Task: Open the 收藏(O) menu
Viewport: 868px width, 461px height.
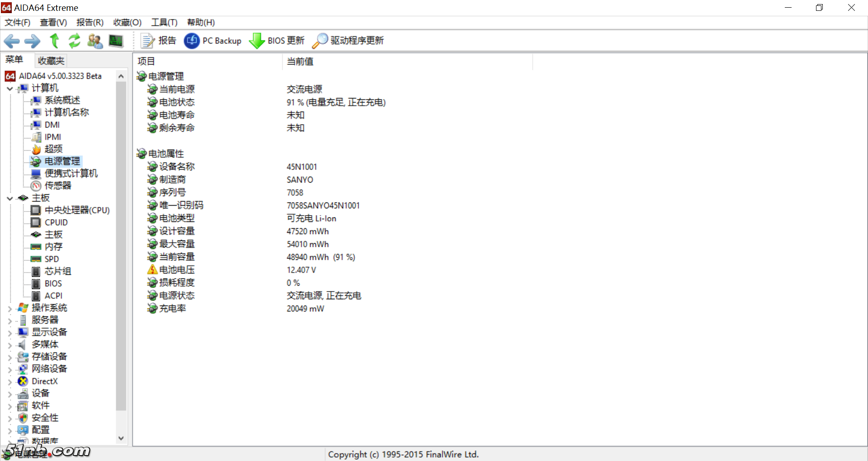Action: (x=127, y=22)
